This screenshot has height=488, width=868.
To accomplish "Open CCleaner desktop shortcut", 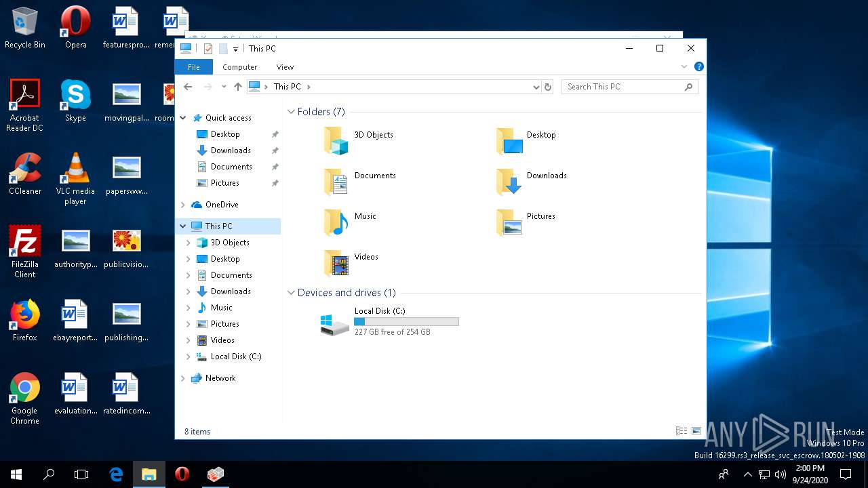I will coord(25,174).
